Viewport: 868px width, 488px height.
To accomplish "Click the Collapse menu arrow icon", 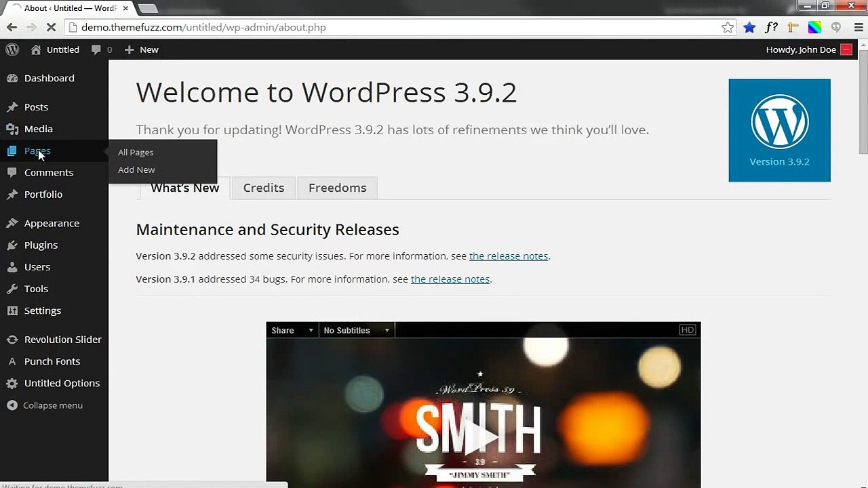I will point(12,405).
